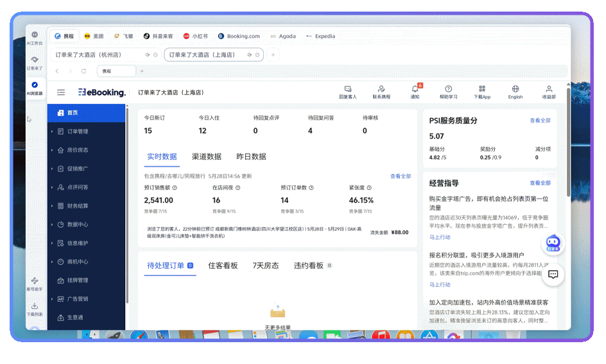Viewport: 606px width, 364px height.
Task: Close the 订单来了大酒店（杭州店）tab
Action: [155, 55]
